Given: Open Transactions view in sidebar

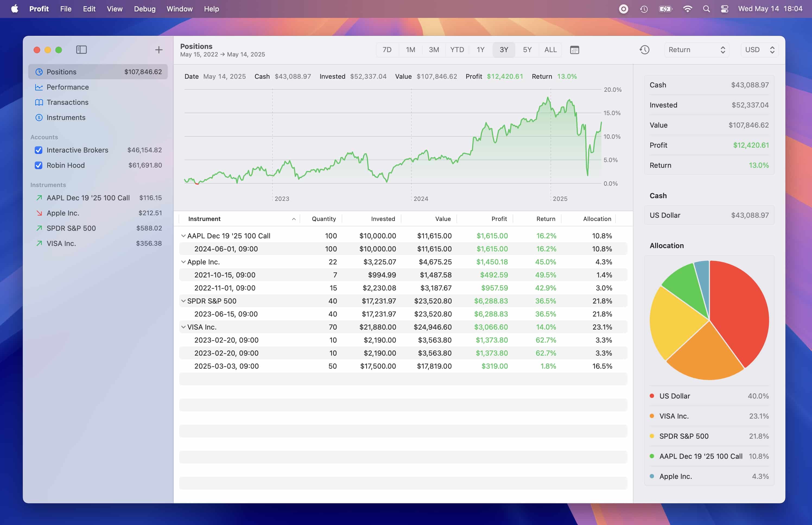Looking at the screenshot, I should coord(68,102).
